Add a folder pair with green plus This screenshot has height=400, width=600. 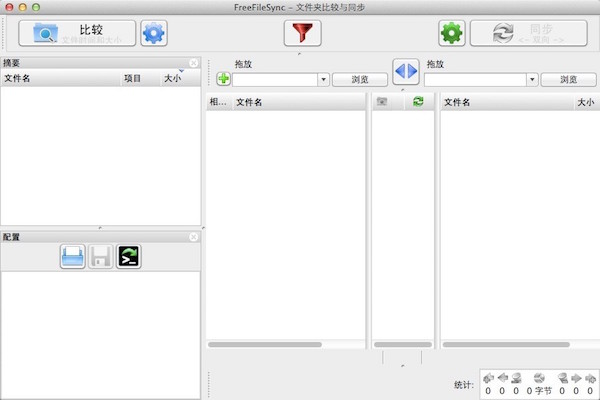tap(223, 79)
